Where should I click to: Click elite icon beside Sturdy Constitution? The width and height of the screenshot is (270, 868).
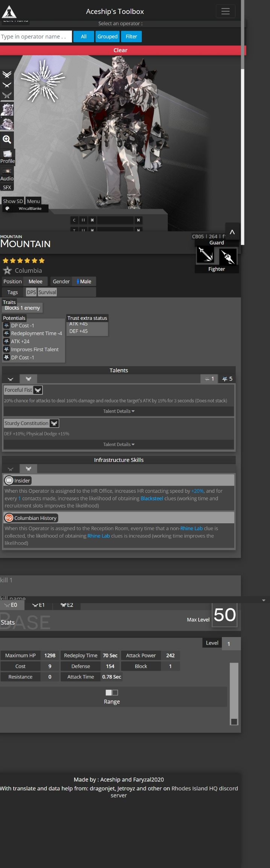55,423
